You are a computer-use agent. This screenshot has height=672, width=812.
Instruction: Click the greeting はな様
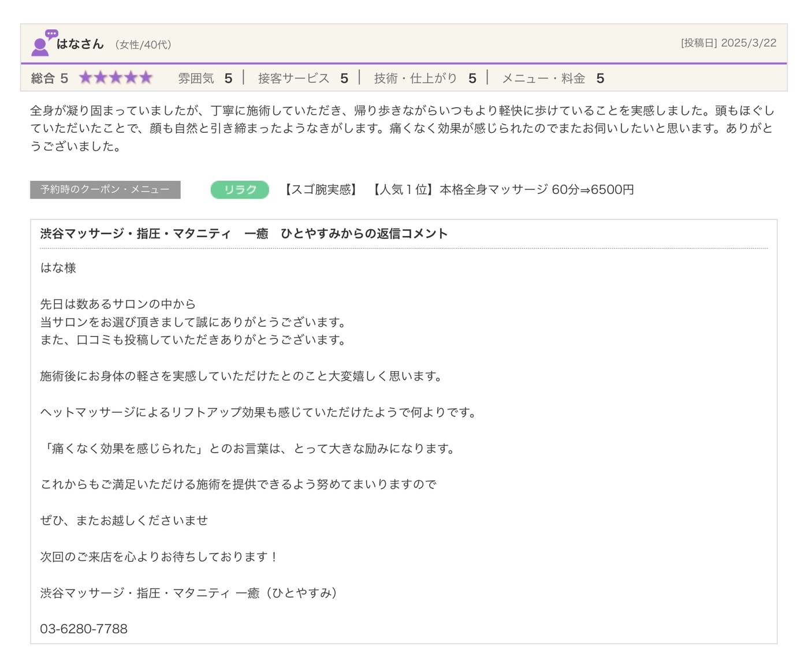pyautogui.click(x=58, y=267)
